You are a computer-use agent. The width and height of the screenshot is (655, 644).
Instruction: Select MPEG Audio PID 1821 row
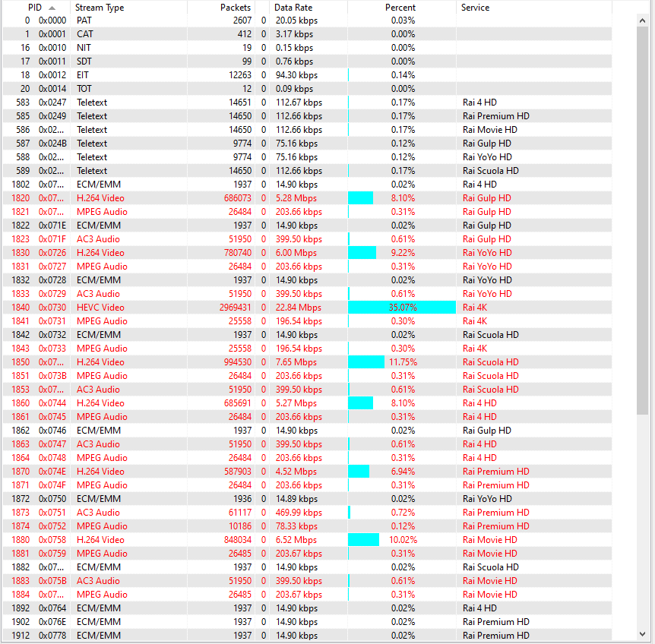pyautogui.click(x=307, y=212)
